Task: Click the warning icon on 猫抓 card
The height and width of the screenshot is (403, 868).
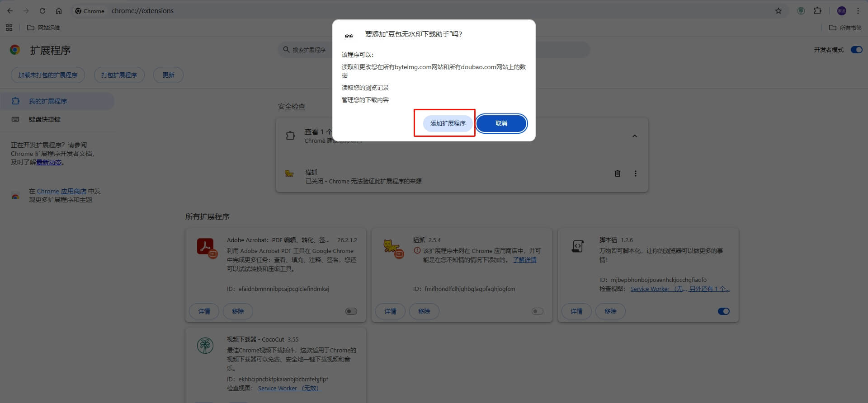Action: click(417, 251)
